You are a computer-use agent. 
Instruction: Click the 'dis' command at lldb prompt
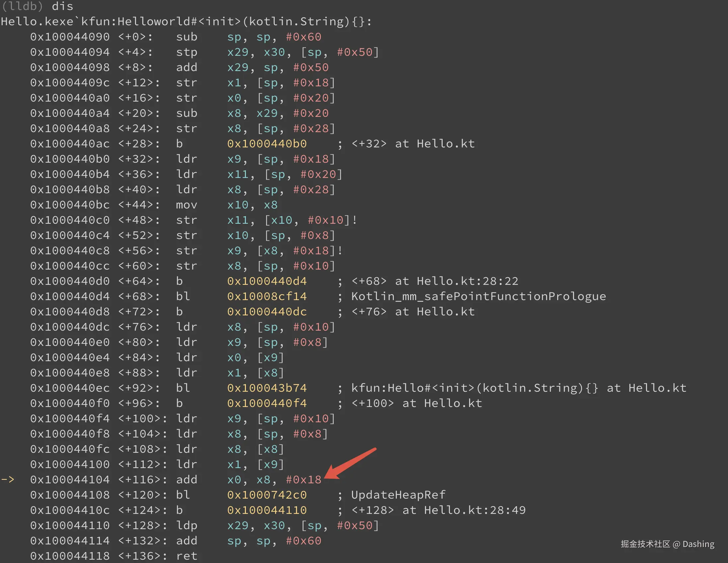(x=62, y=6)
